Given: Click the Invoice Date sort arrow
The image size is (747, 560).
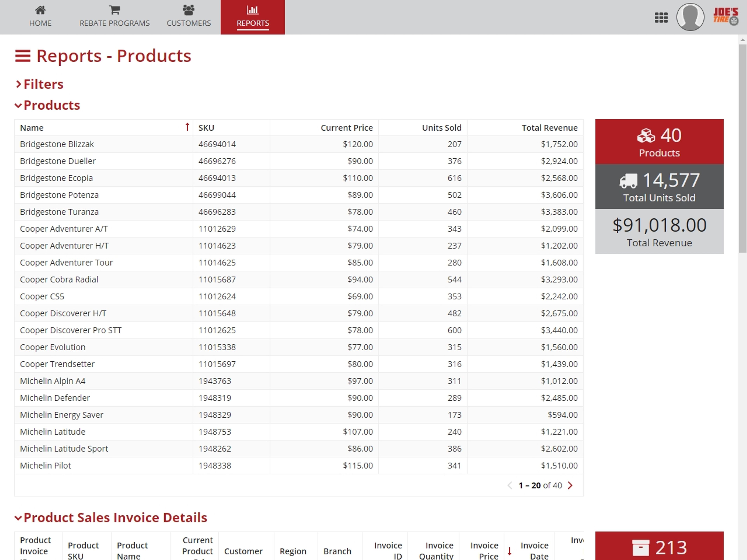Looking at the screenshot, I should point(510,551).
